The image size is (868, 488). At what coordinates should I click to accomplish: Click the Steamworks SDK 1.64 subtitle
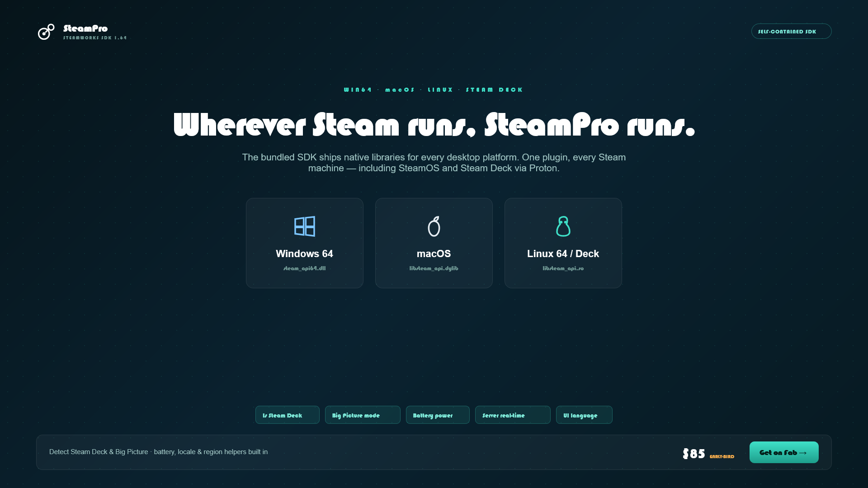95,38
